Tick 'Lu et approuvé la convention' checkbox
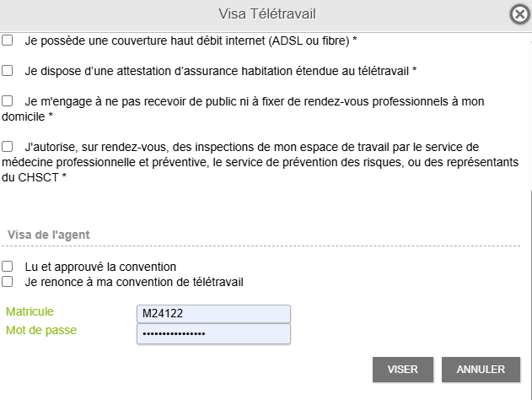This screenshot has width=532, height=400. (7, 266)
